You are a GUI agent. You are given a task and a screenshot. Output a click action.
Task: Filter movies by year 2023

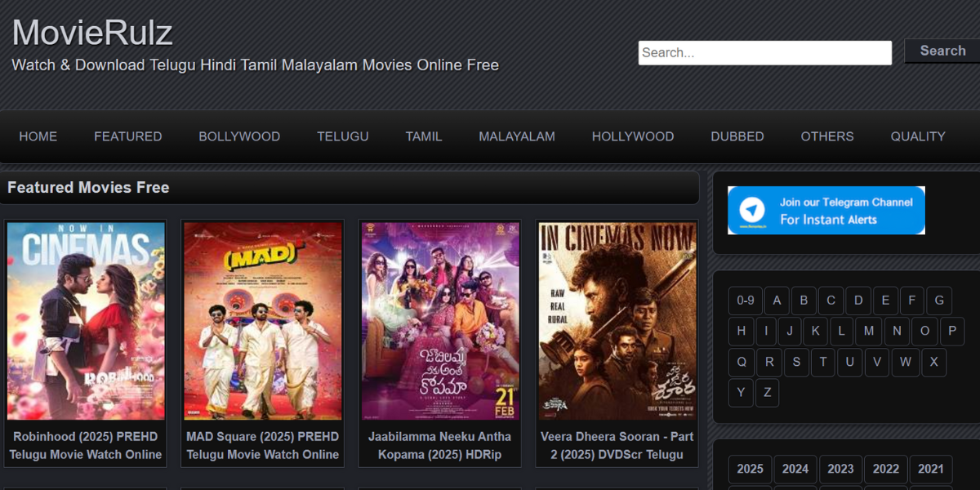[840, 469]
